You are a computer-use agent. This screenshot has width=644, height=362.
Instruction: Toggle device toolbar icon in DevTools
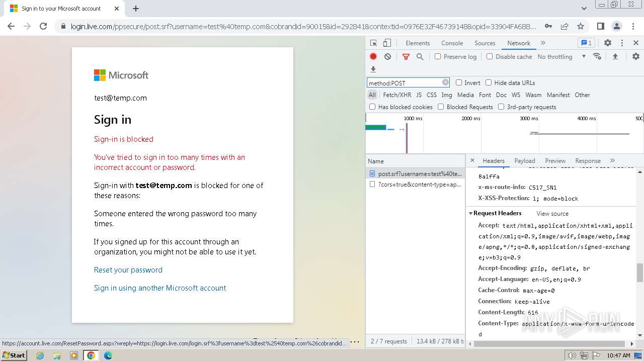(387, 43)
